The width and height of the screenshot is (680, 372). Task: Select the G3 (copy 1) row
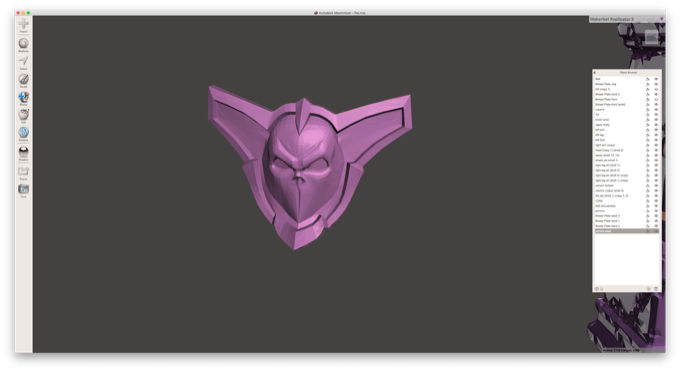(627, 89)
